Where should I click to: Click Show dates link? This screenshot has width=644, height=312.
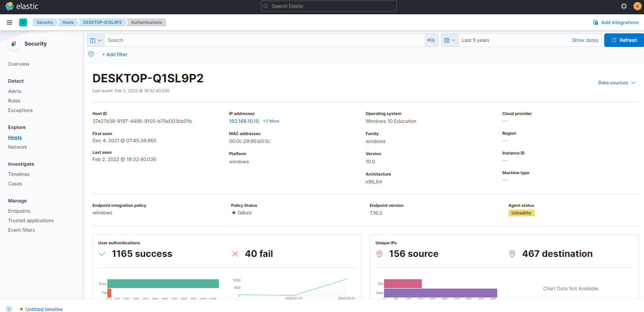pyautogui.click(x=585, y=40)
